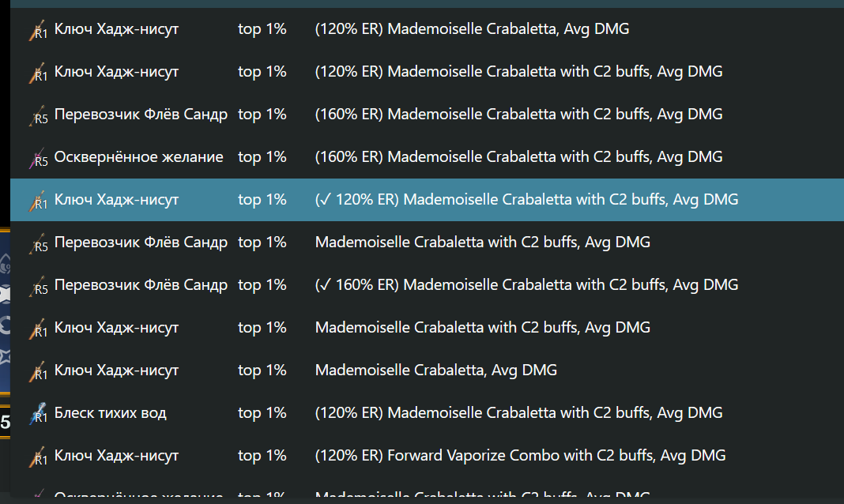Image resolution: width=844 pixels, height=504 pixels.
Task: Choose (✓ 160% ER) Mademoiselle Crabaletta with C2 buffs
Action: pyautogui.click(x=526, y=285)
